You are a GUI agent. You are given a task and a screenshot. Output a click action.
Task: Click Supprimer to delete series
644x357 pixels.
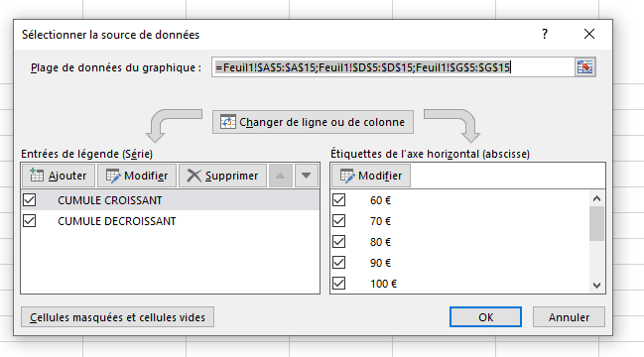(x=222, y=176)
